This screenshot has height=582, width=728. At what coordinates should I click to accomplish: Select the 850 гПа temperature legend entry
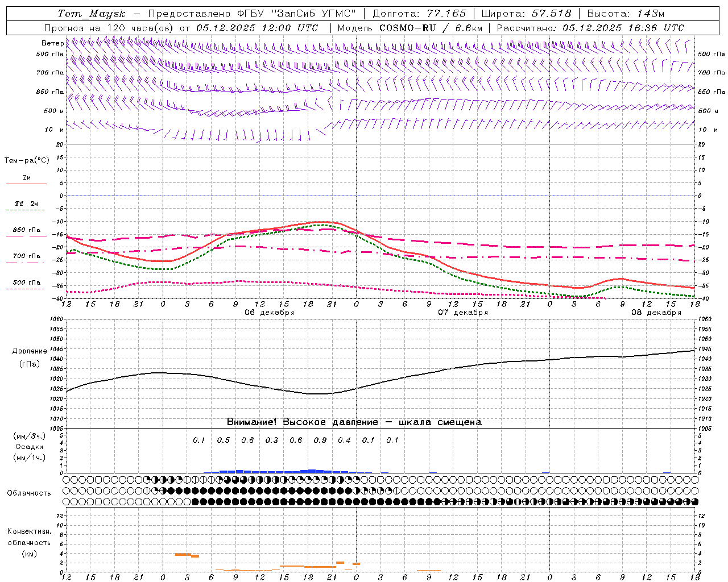click(26, 231)
